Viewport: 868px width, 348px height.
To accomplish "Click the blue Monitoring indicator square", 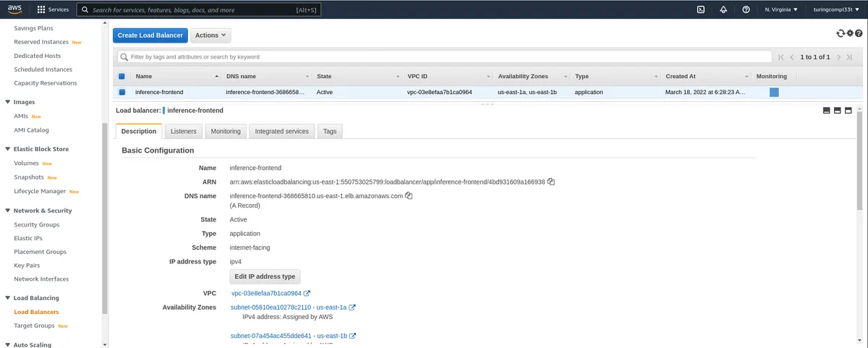I will (x=774, y=92).
